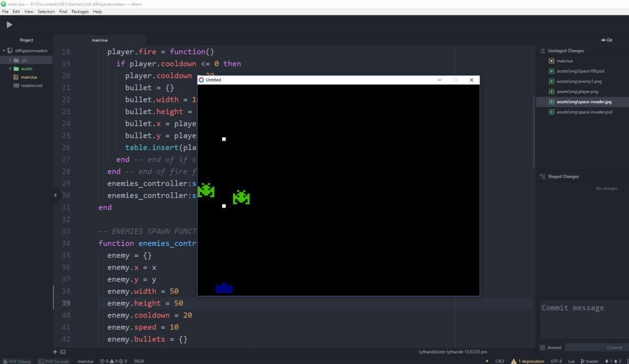Open the PHP Console panel
The width and height of the screenshot is (629, 364).
click(54, 361)
